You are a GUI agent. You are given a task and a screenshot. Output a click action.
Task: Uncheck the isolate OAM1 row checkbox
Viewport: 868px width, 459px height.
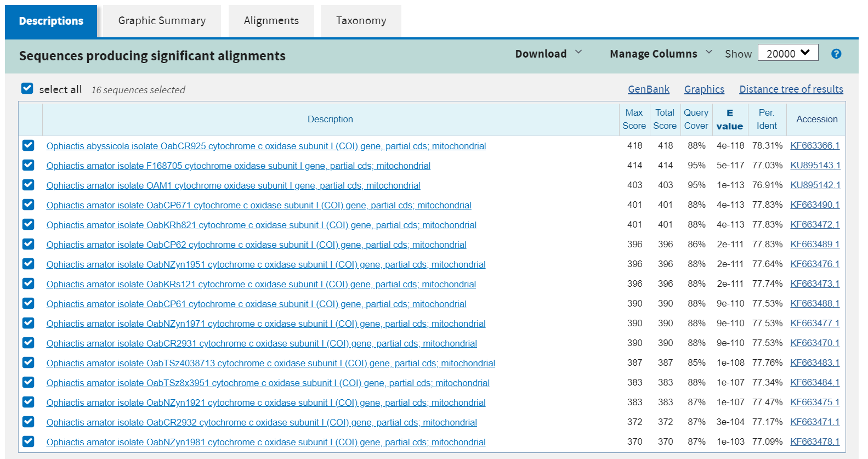point(29,185)
